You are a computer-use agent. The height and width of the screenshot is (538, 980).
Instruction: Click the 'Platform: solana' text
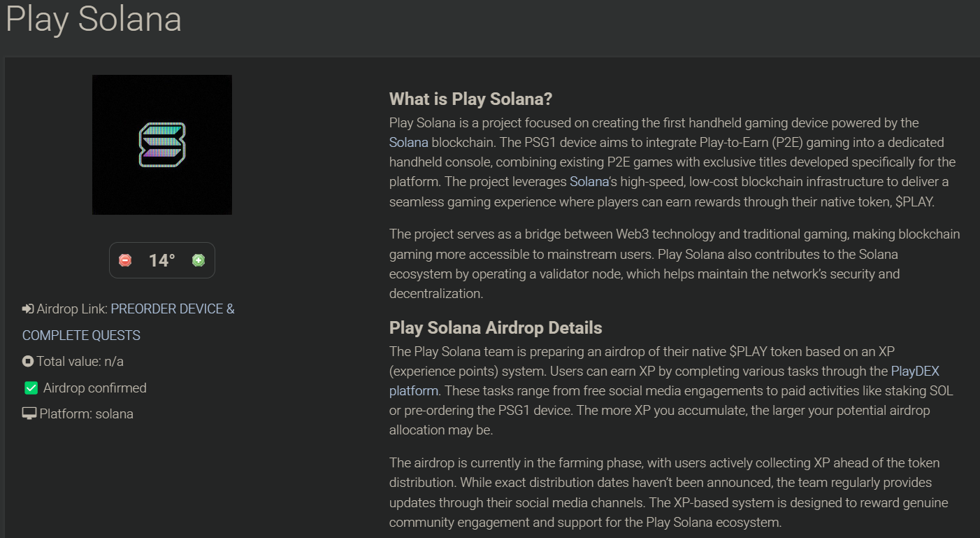click(x=87, y=414)
